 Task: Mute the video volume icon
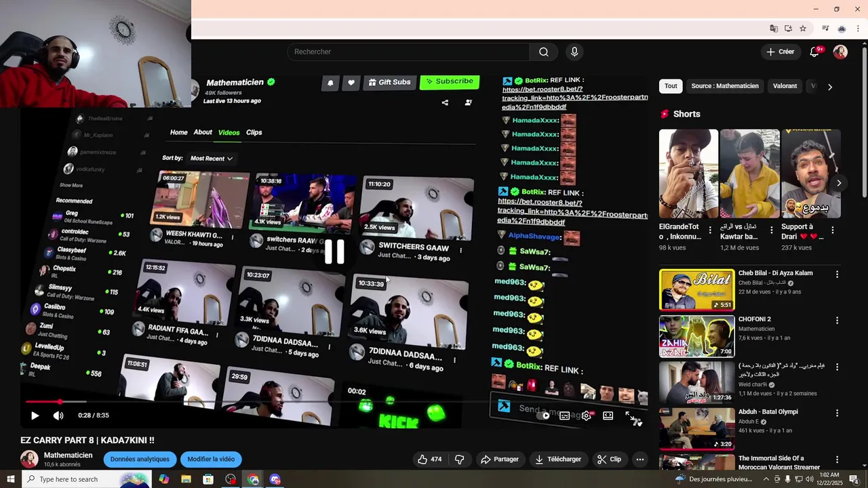click(58, 415)
